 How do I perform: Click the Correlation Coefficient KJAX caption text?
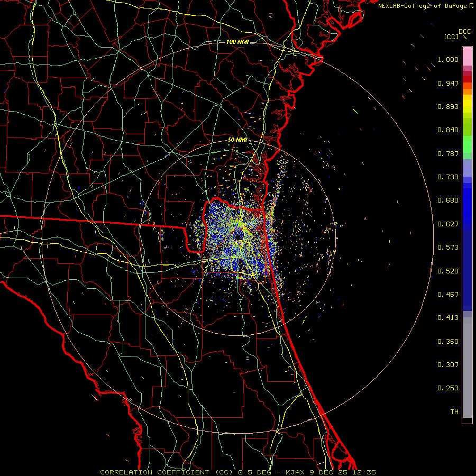[238, 472]
